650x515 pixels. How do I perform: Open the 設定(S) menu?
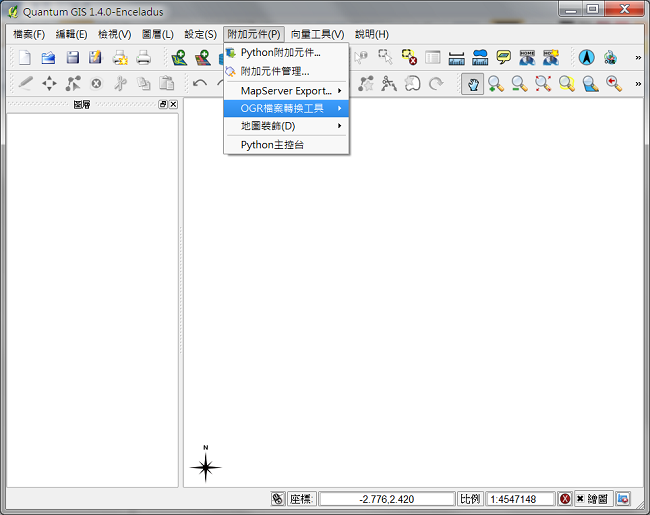200,34
